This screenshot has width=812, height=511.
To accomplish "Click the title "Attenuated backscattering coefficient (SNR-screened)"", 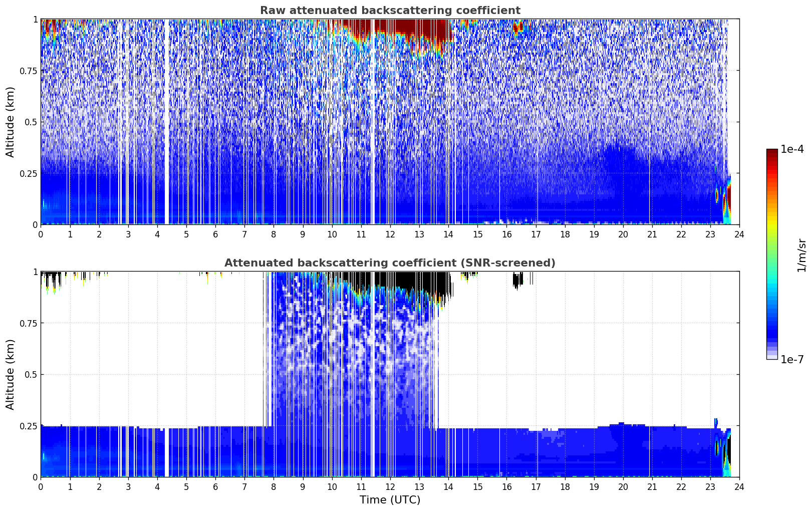I will click(390, 263).
